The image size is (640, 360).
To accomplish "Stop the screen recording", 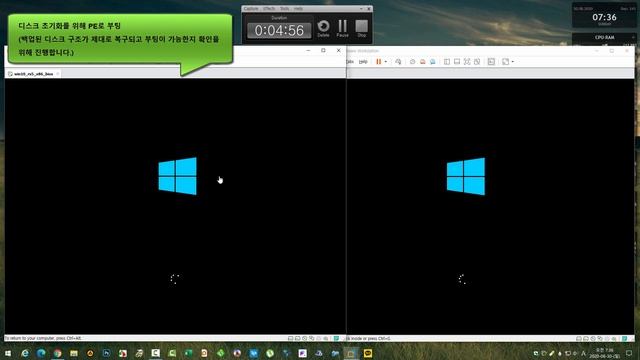I will [x=362, y=29].
